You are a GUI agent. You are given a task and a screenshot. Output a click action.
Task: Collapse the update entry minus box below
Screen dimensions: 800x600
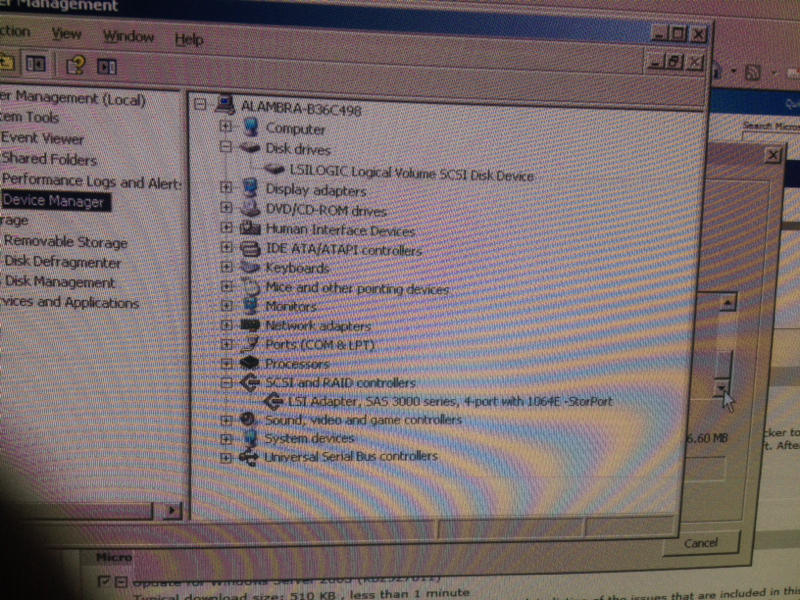120,582
